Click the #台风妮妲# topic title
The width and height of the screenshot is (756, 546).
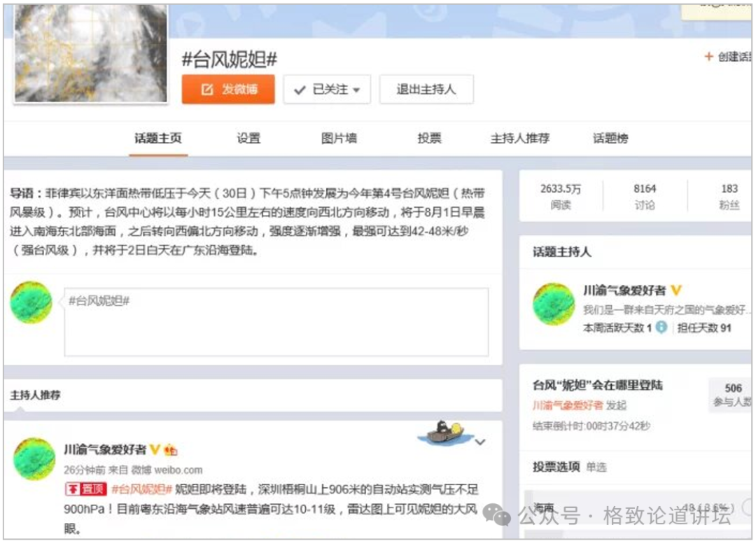point(230,59)
